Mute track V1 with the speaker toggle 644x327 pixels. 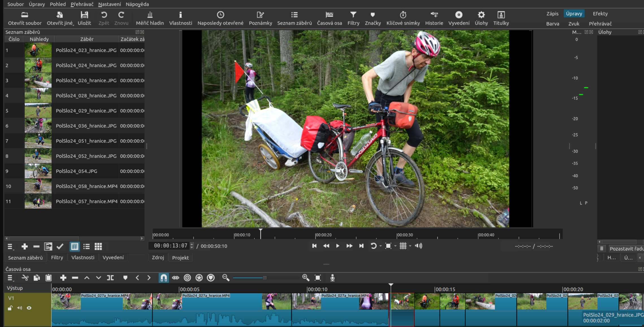tap(19, 308)
